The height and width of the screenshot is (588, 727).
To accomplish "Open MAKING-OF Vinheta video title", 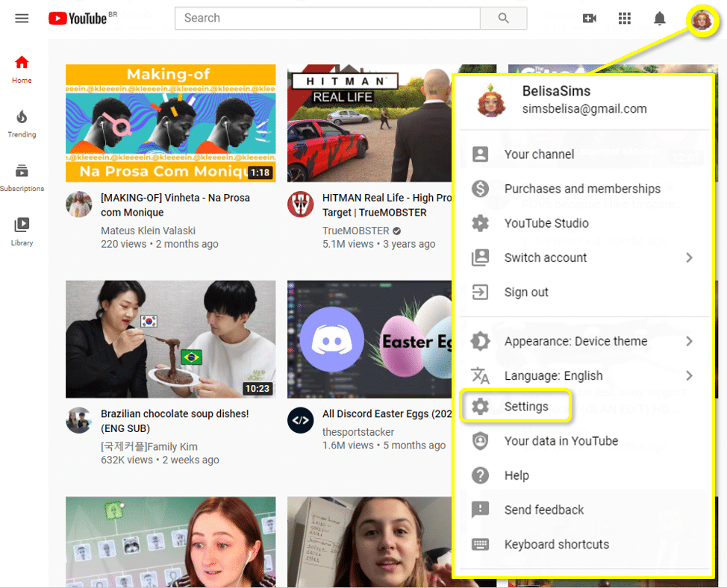I will [x=175, y=204].
